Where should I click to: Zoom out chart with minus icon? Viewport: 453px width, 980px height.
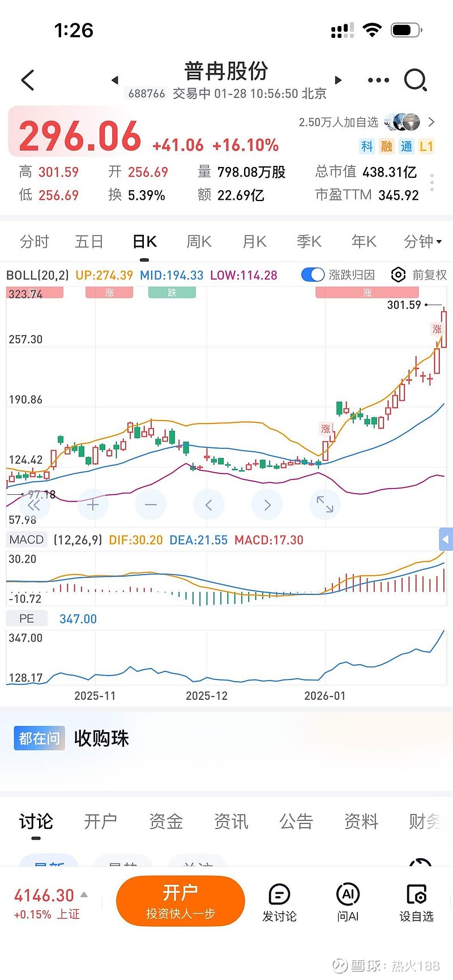[151, 504]
